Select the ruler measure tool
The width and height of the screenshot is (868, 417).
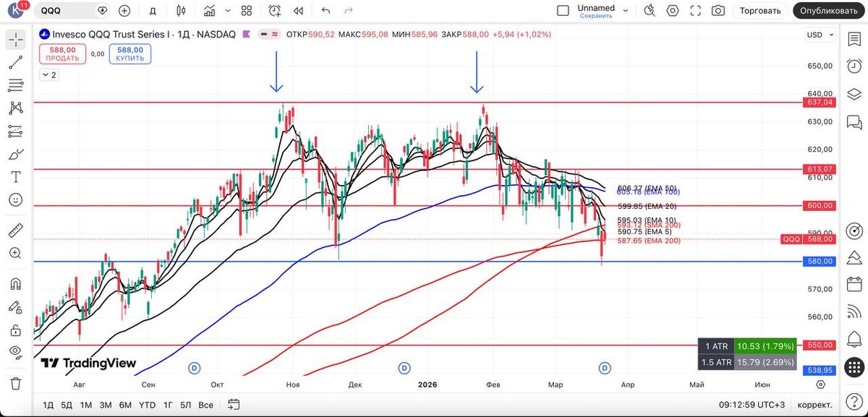pos(15,230)
